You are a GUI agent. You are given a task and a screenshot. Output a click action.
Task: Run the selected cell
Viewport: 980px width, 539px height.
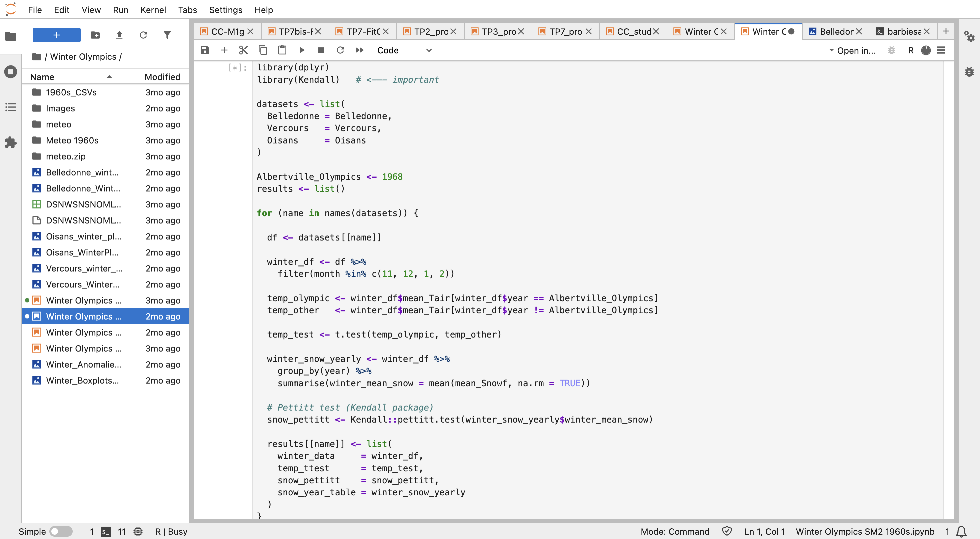(302, 50)
